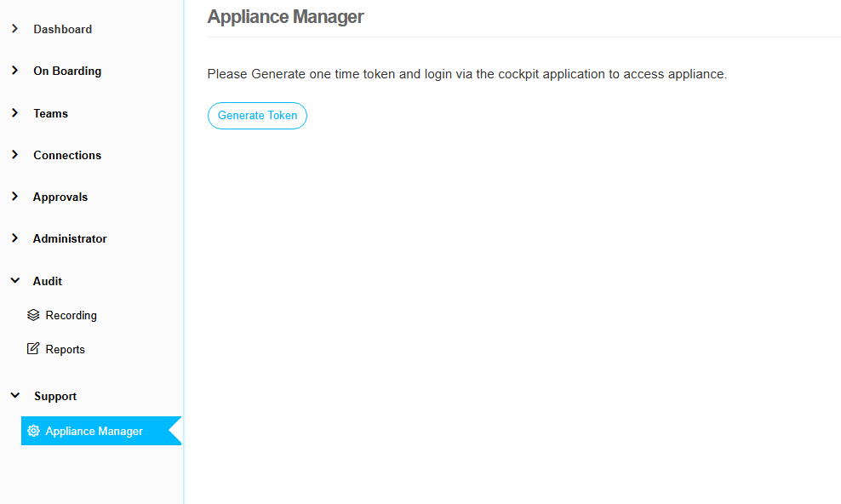Go to Recording under Audit
Viewport: 841px width, 504px height.
(72, 315)
